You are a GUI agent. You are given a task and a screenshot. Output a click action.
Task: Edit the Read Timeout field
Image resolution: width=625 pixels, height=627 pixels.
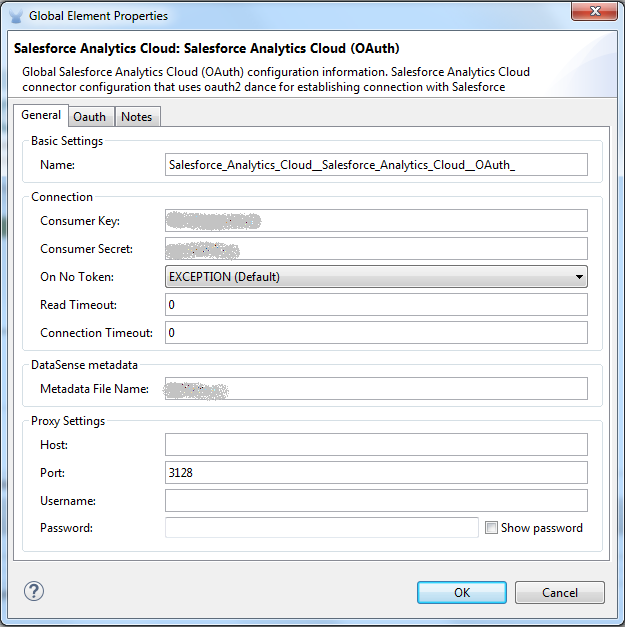click(376, 304)
